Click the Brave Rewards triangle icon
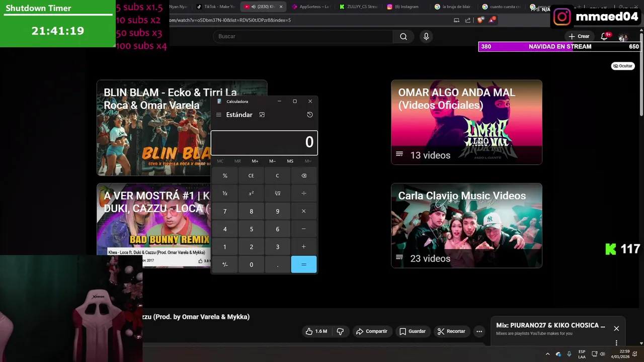 point(492,20)
